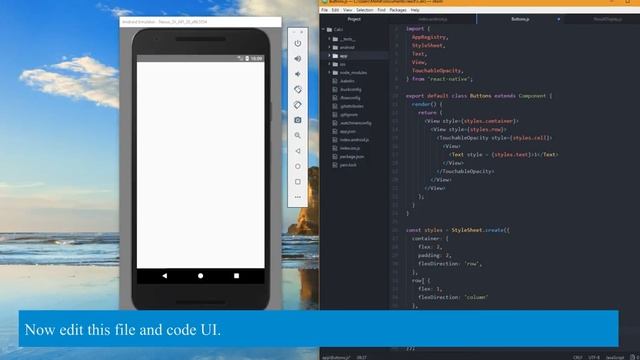Screen dimensions: 640x360
Task: Open the File menu in Atom
Action: click(324, 10)
